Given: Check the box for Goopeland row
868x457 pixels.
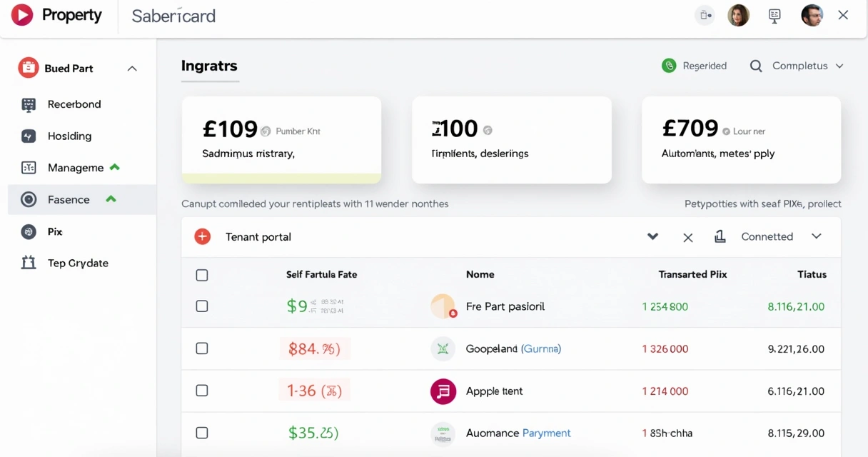Looking at the screenshot, I should point(202,348).
